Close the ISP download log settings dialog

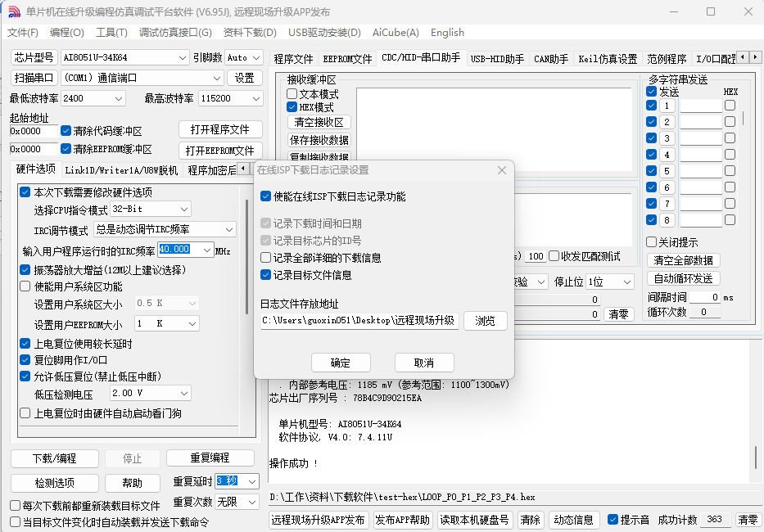pyautogui.click(x=502, y=170)
